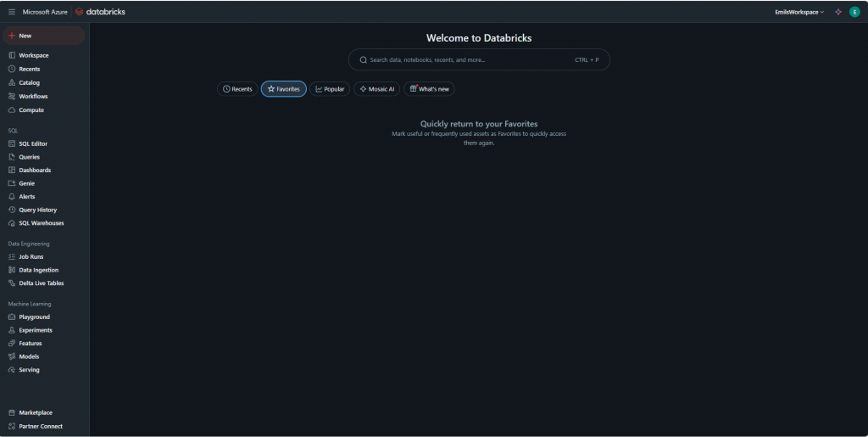Click the Databricks logo icon
The height and width of the screenshot is (437, 868).
tap(79, 12)
